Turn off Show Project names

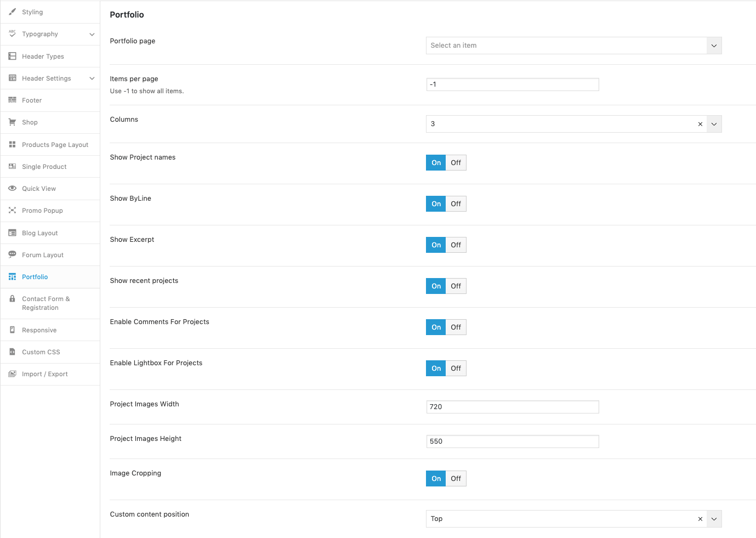[x=456, y=163]
